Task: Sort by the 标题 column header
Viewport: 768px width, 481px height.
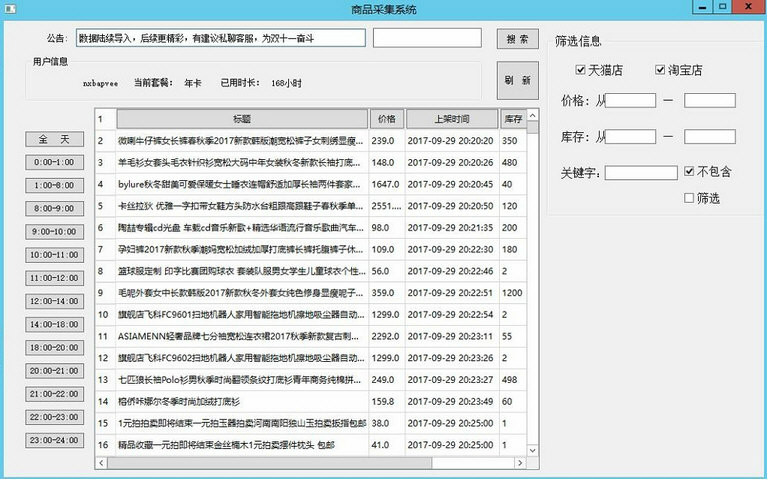Action: [240, 119]
